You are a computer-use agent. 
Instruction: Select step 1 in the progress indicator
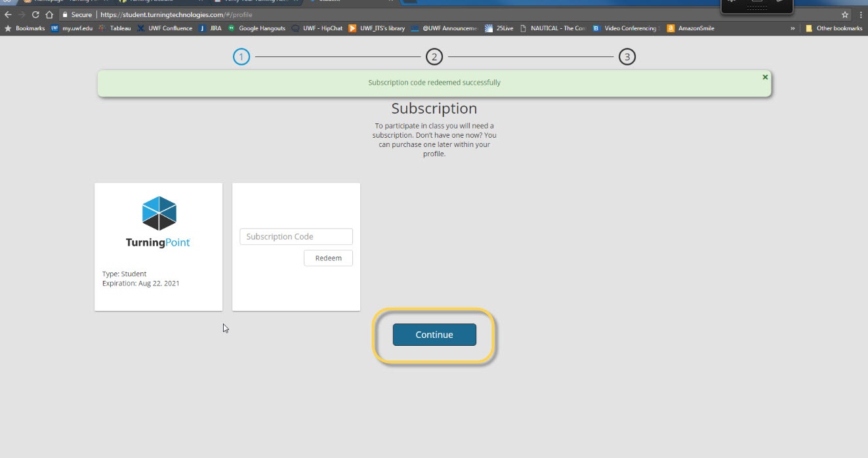tap(241, 57)
